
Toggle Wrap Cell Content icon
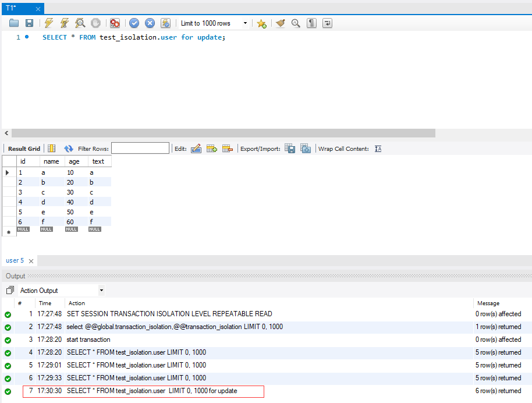click(x=378, y=149)
